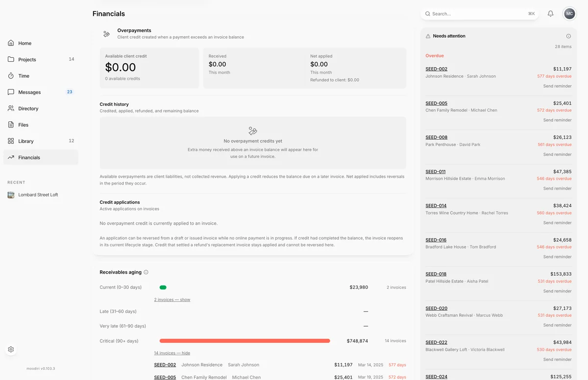
Task: Expand the '2 invoices — show' link
Action: coord(172,300)
